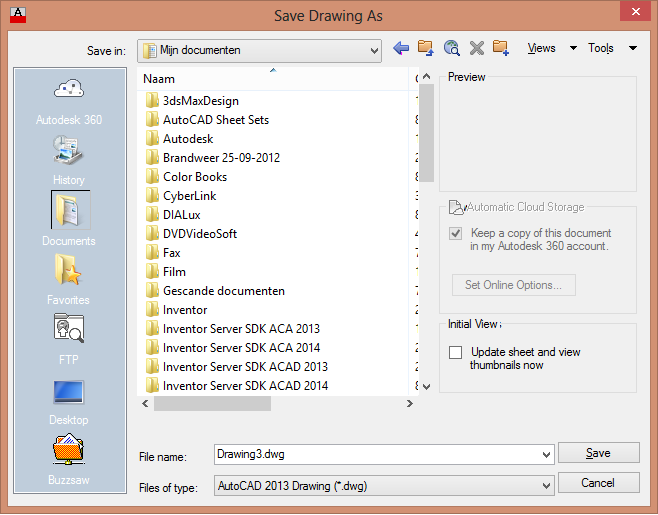Click the Back arrow toolbar icon

(401, 48)
